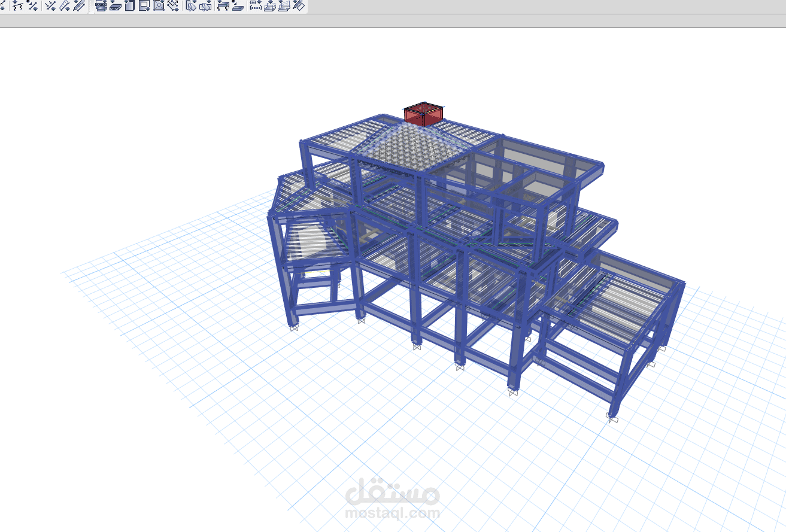Click the beam resting on two springs icon
Viewport: 786px width, 532px height.
pos(19,6)
